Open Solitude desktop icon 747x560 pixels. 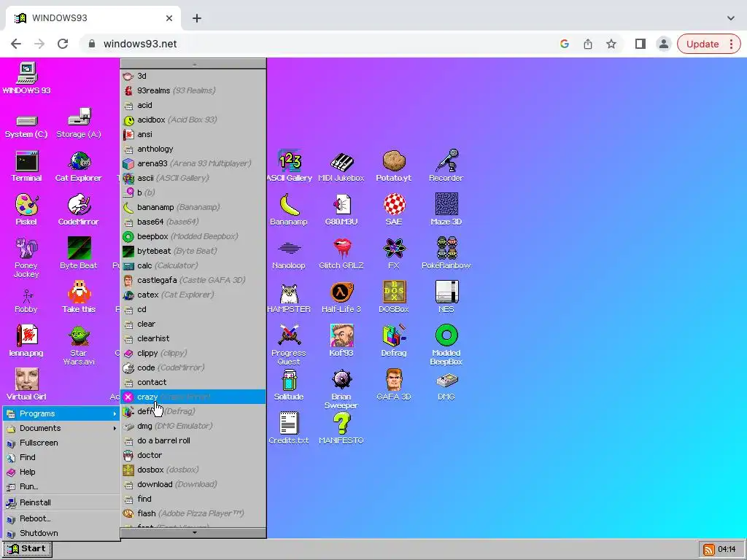click(x=289, y=385)
